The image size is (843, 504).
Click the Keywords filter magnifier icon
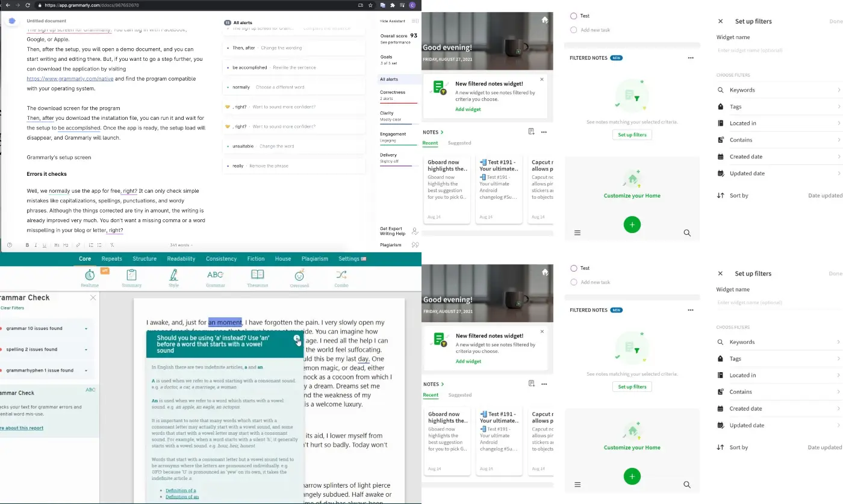coord(720,90)
